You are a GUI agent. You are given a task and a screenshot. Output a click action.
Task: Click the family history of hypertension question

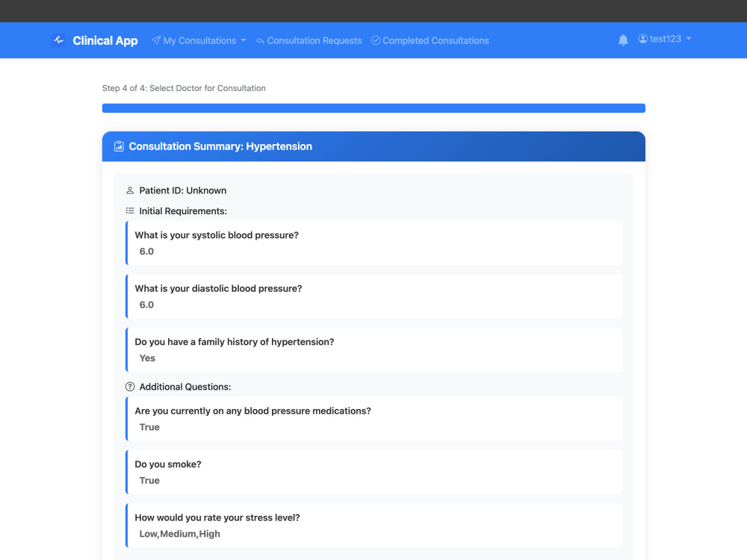click(x=235, y=342)
